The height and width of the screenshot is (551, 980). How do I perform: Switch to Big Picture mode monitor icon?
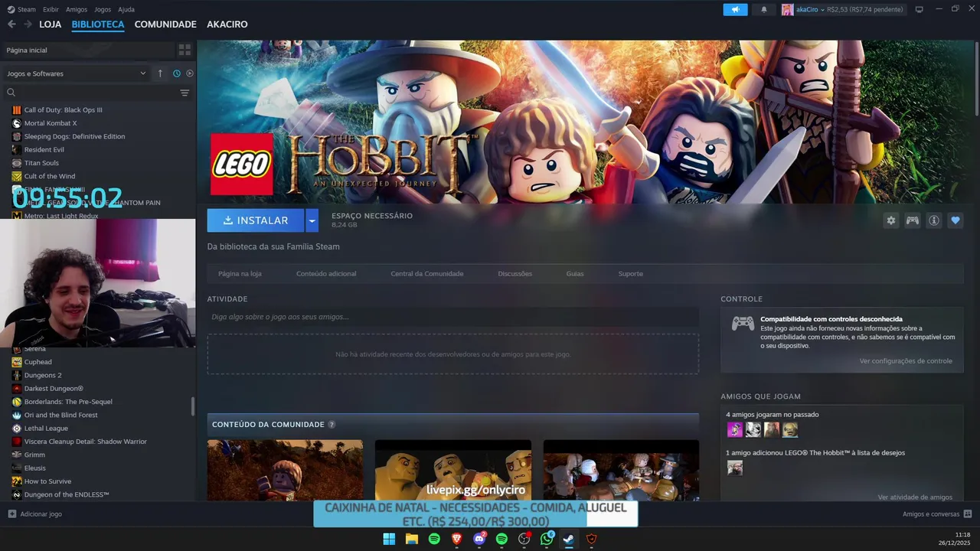920,9
